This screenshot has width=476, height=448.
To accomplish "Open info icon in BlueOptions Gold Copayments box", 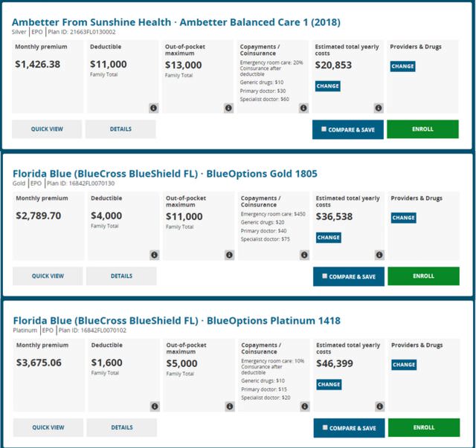I will pyautogui.click(x=303, y=255).
